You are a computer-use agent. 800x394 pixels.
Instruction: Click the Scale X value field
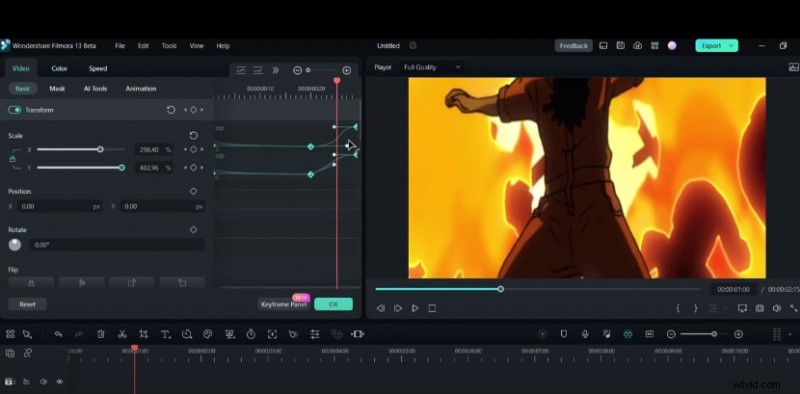tap(154, 150)
